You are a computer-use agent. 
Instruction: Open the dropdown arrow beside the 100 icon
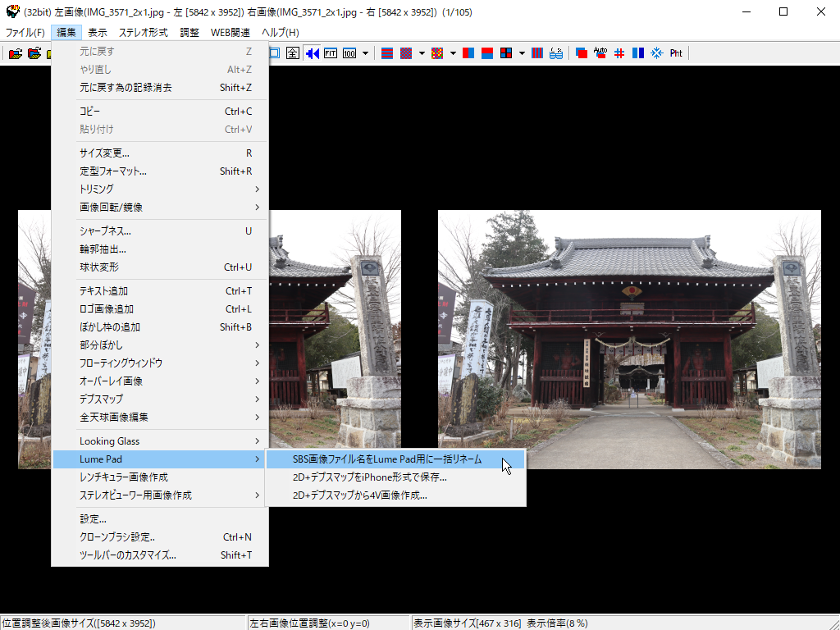pos(365,53)
